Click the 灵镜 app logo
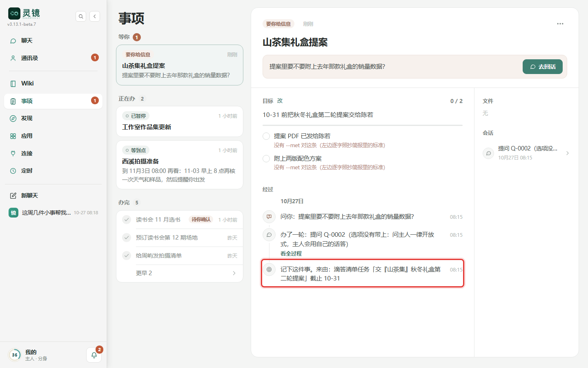This screenshot has height=368, width=588. point(14,13)
